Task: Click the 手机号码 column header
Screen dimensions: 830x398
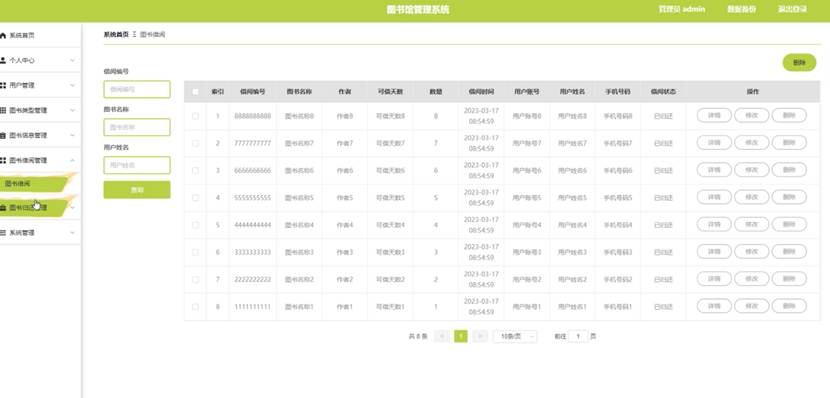Action: (618, 92)
